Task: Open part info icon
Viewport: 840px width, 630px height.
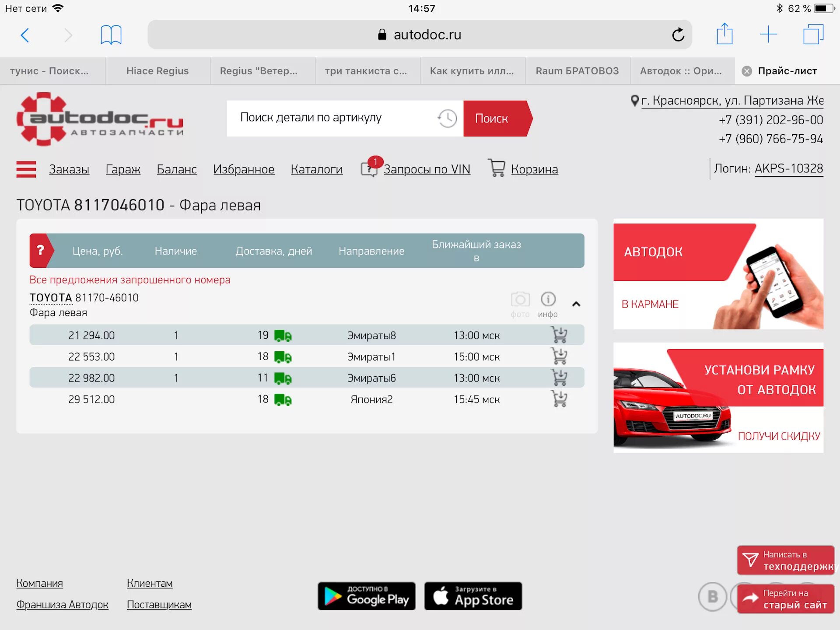Action: pos(548,304)
